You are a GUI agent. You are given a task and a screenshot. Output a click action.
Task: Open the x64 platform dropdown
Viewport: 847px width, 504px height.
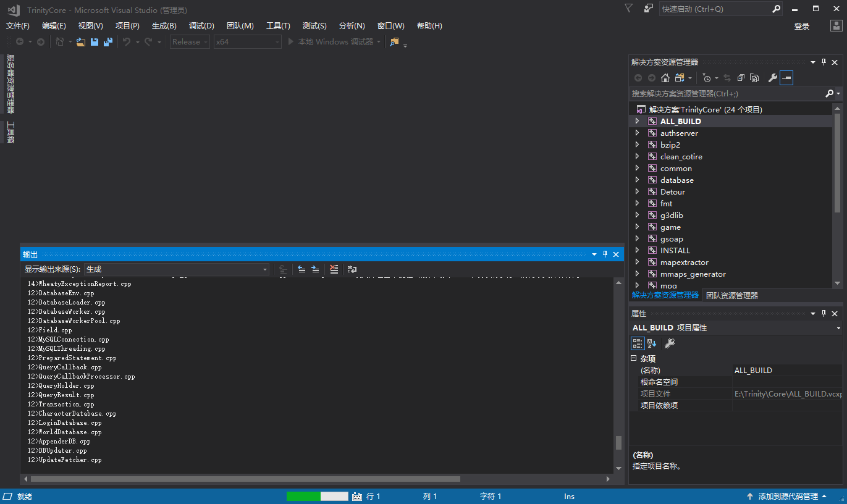[248, 42]
